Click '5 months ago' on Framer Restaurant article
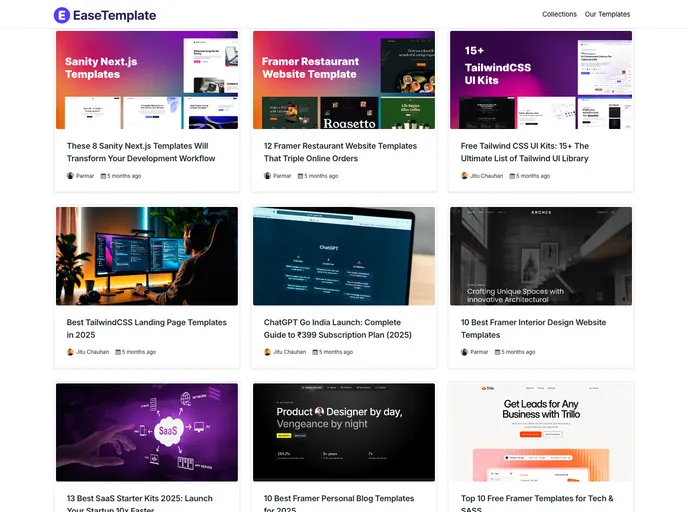688x512 pixels. [321, 176]
